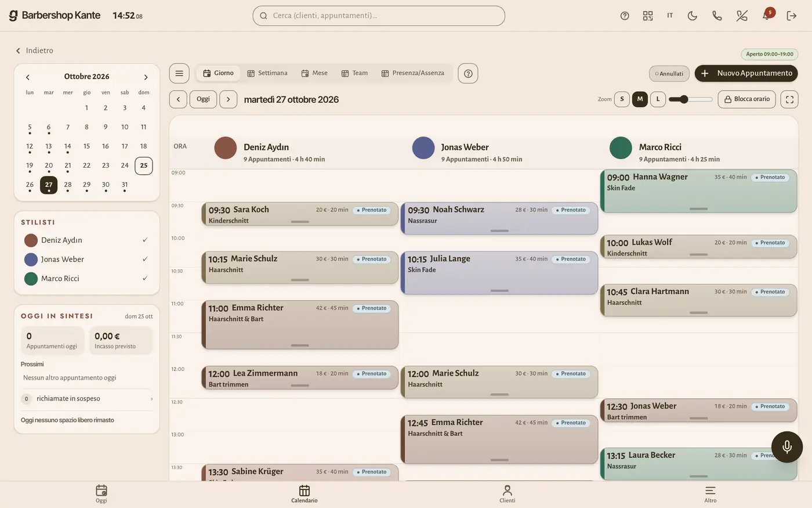Log out using the exit icon
The image size is (812, 508).
click(x=792, y=16)
